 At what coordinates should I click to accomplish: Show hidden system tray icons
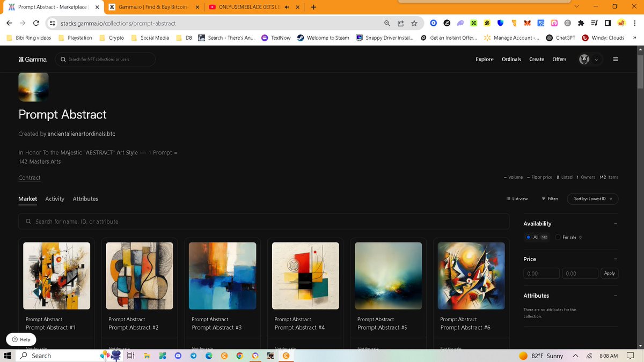click(575, 356)
